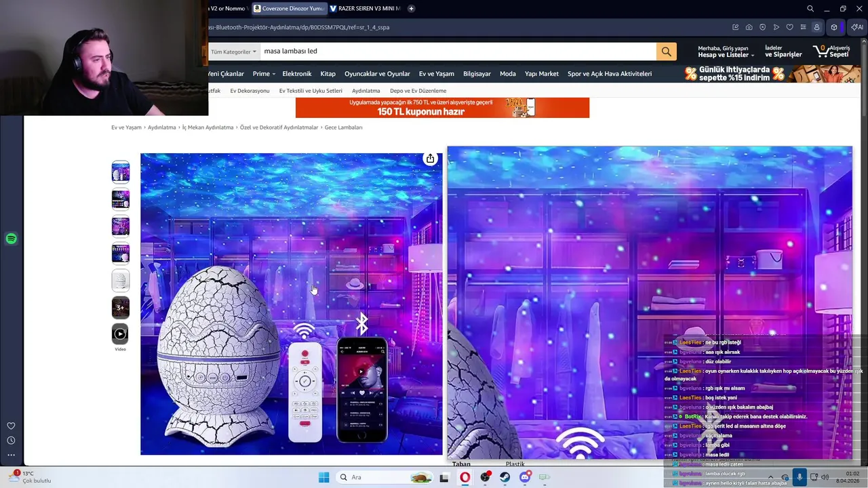Open Aydınlatma subnav link

pyautogui.click(x=366, y=91)
